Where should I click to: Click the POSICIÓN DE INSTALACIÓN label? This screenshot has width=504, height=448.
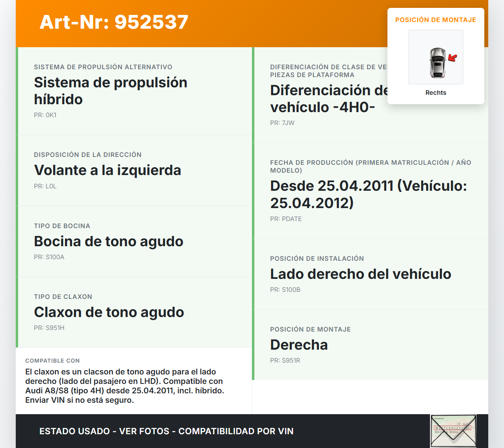[x=317, y=258]
